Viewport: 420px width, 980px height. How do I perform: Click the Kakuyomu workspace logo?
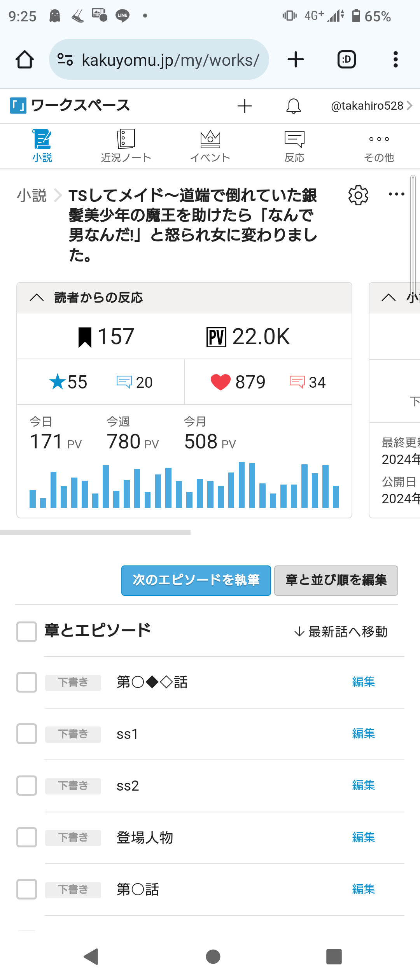(x=18, y=105)
